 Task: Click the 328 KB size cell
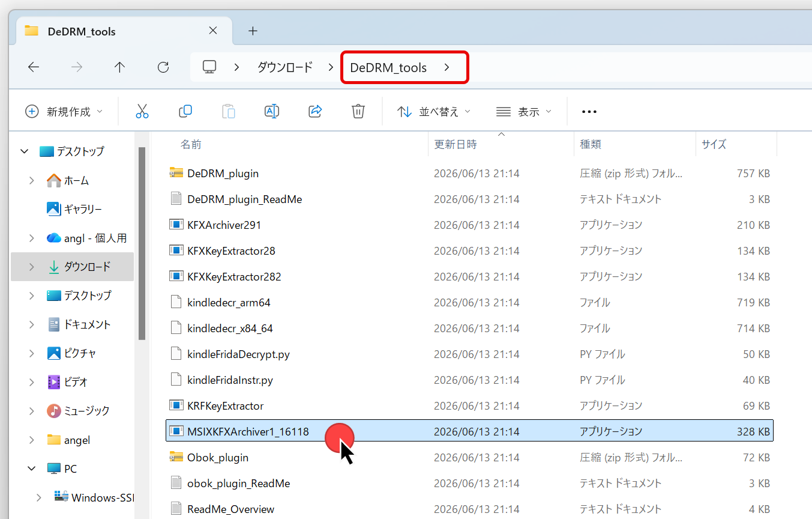(x=753, y=431)
